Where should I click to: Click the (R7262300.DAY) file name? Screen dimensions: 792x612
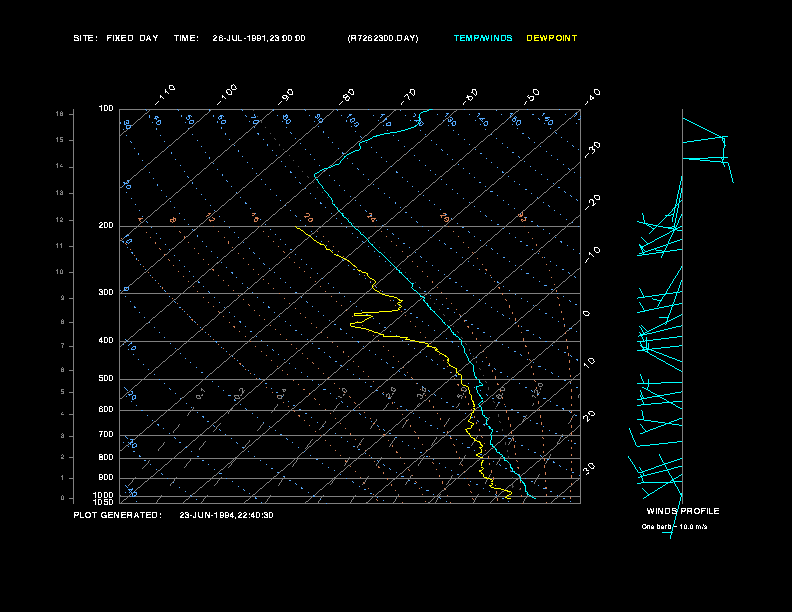click(383, 38)
